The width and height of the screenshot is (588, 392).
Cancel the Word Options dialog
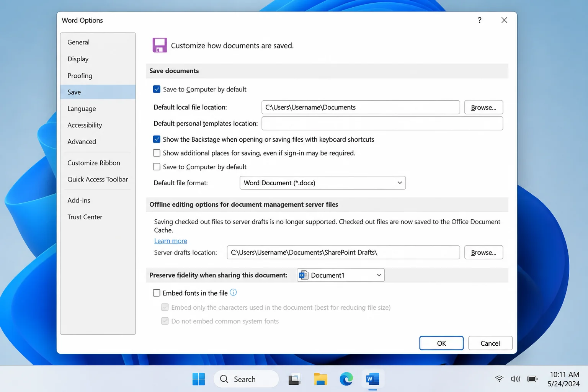[x=490, y=343]
